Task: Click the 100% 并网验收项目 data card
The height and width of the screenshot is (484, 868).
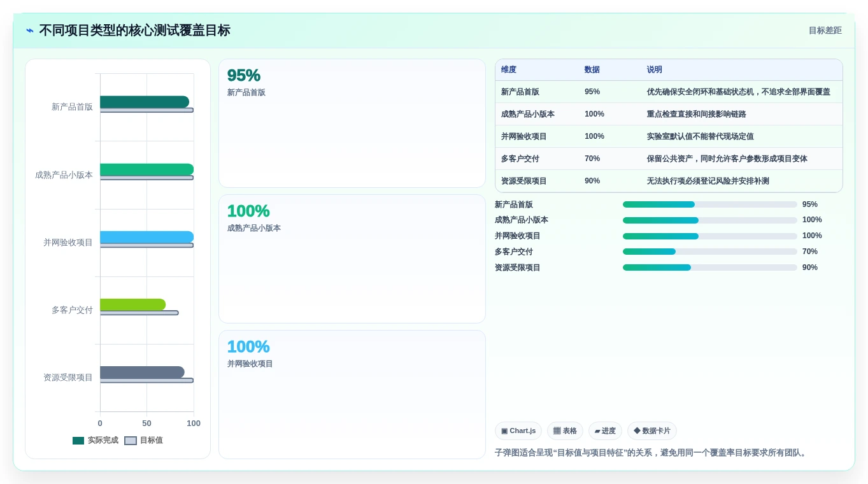Action: [352, 394]
